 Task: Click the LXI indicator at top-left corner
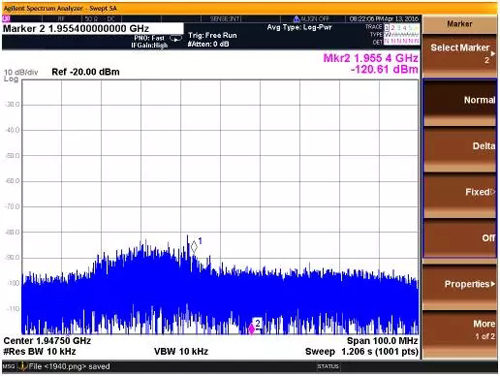pos(6,19)
